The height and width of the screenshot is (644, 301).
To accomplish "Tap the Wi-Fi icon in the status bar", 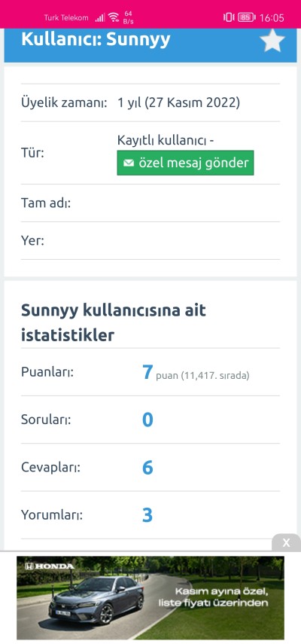I will click(x=114, y=17).
